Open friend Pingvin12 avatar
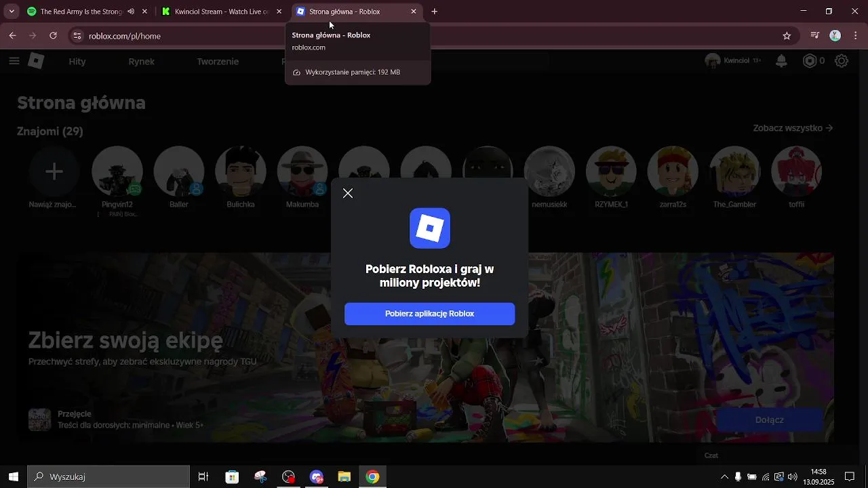 (117, 171)
